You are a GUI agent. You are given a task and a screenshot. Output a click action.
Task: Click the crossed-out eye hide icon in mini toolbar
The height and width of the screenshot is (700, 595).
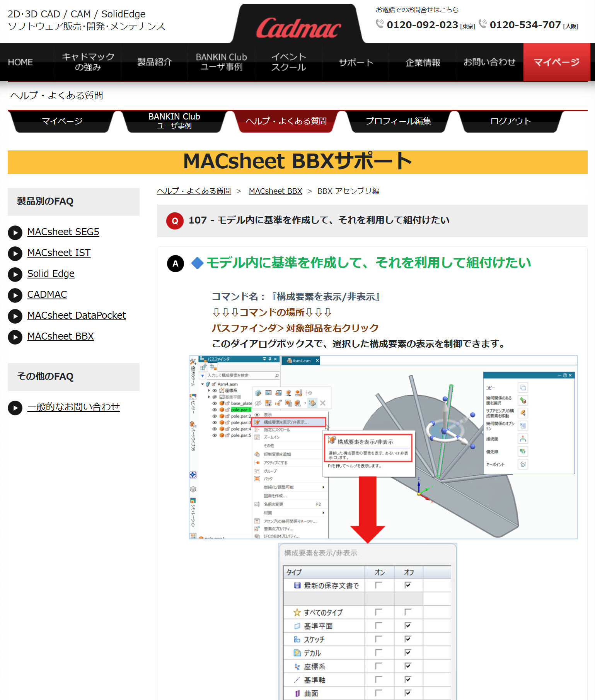258,403
